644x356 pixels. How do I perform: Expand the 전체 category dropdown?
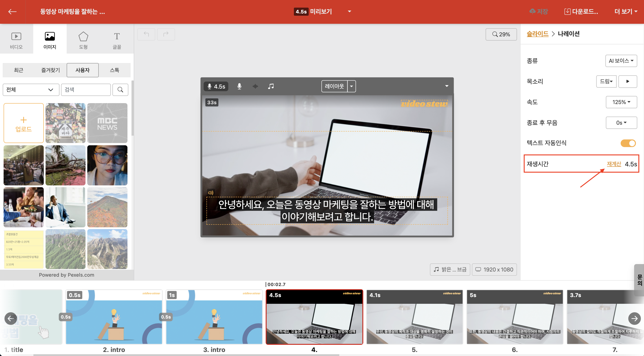(x=31, y=90)
